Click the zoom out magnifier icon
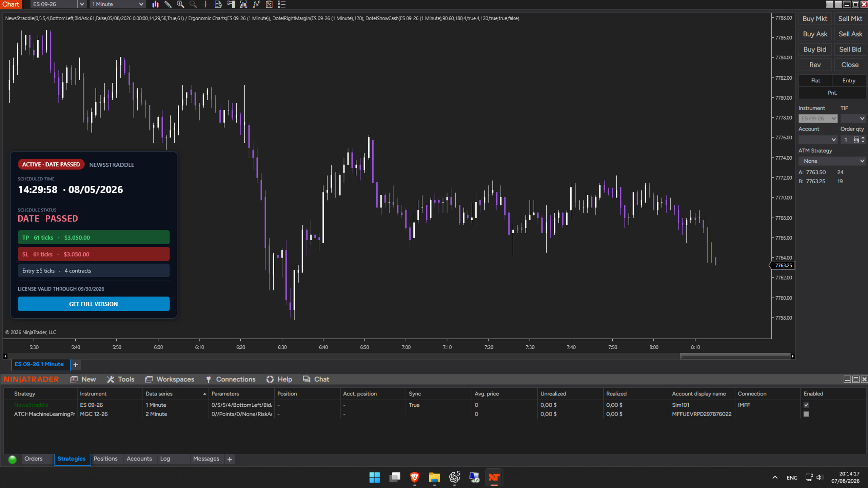868x488 pixels. (x=193, y=4)
